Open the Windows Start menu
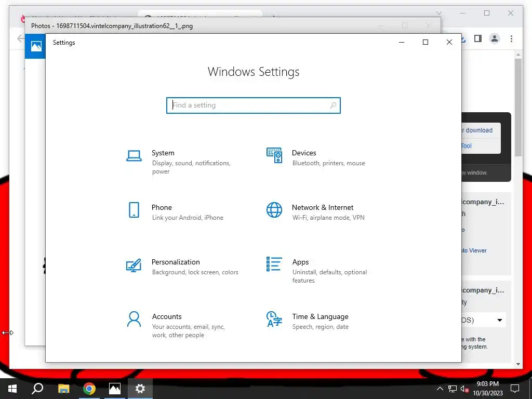Image resolution: width=532 pixels, height=399 pixels. [12, 389]
